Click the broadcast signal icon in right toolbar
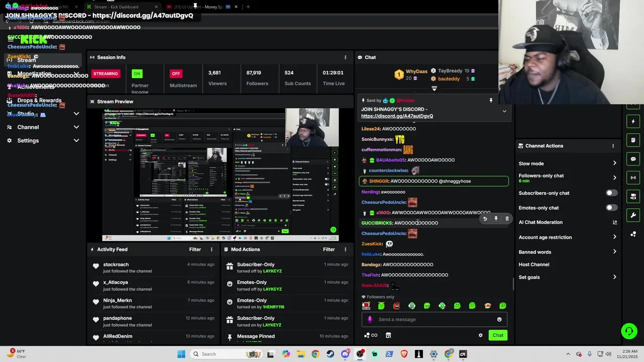The image size is (644, 362). 633,177
